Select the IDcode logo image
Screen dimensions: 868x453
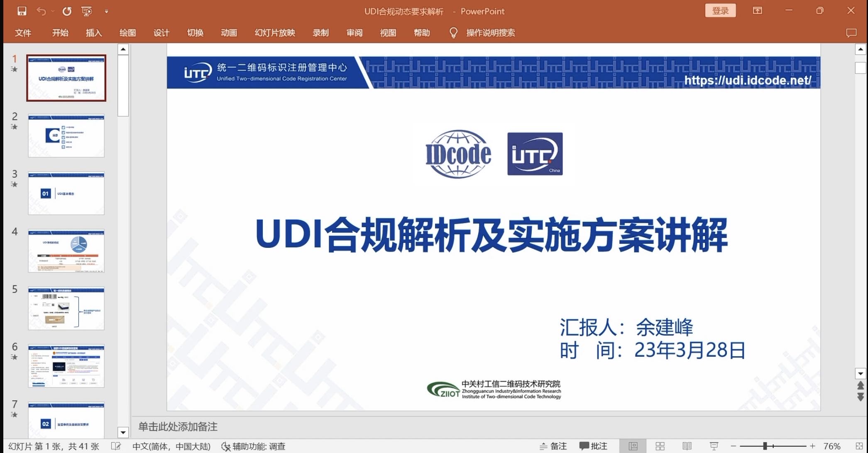pyautogui.click(x=458, y=154)
